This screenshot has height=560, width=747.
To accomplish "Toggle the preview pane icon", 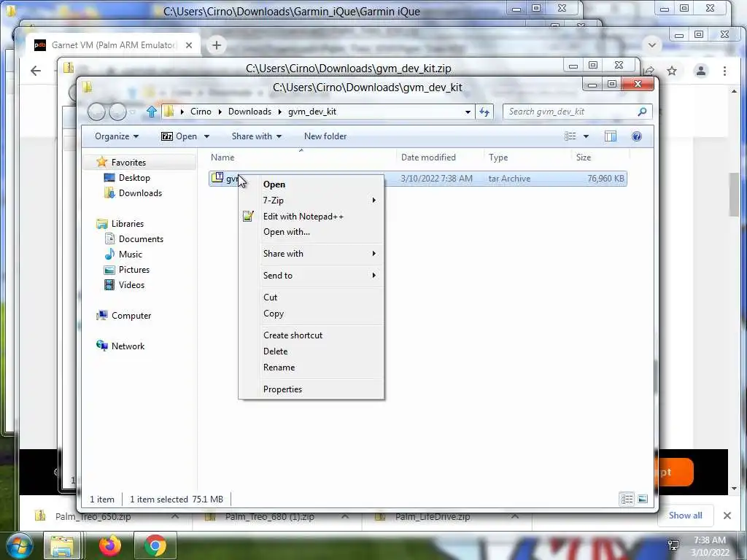I will [x=611, y=136].
